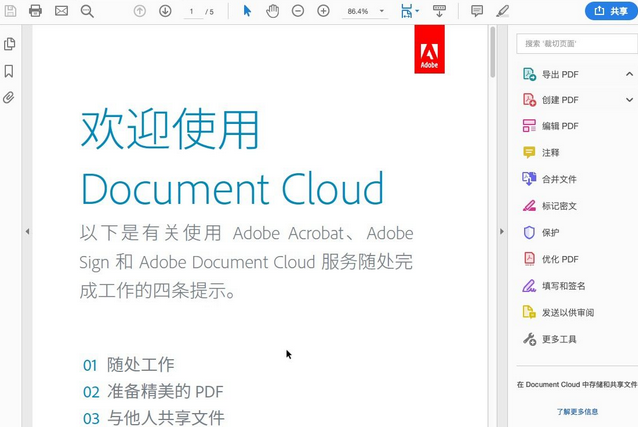Open 保护 protect tool
This screenshot has width=638, height=427.
541,232
